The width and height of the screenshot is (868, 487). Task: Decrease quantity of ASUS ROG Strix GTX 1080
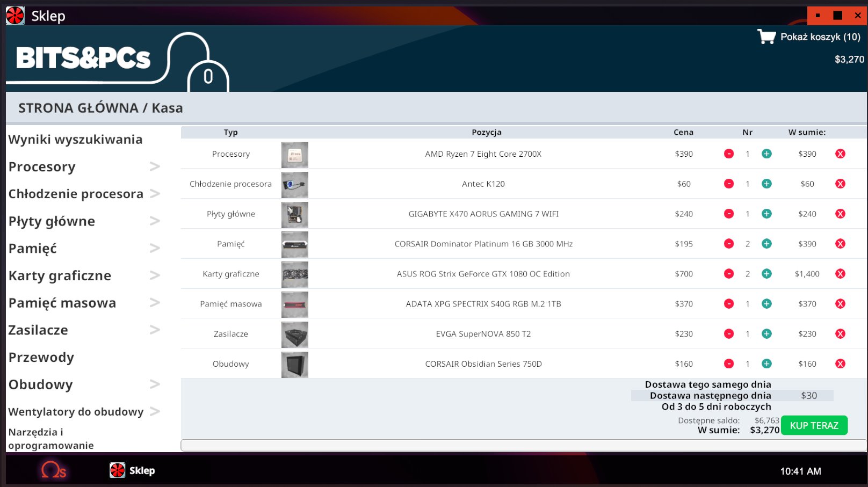tap(729, 274)
